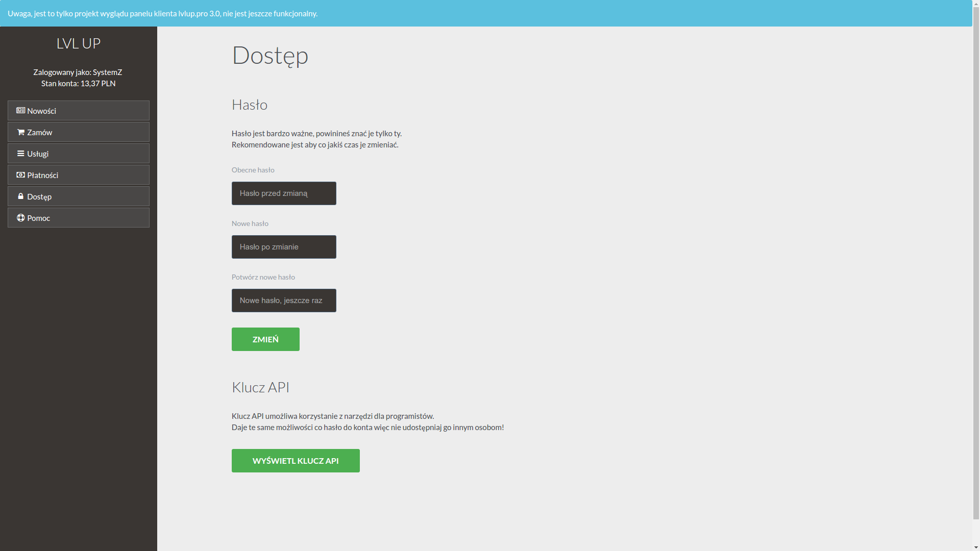This screenshot has width=980, height=551.
Task: Click the repeat new password field
Action: [284, 300]
